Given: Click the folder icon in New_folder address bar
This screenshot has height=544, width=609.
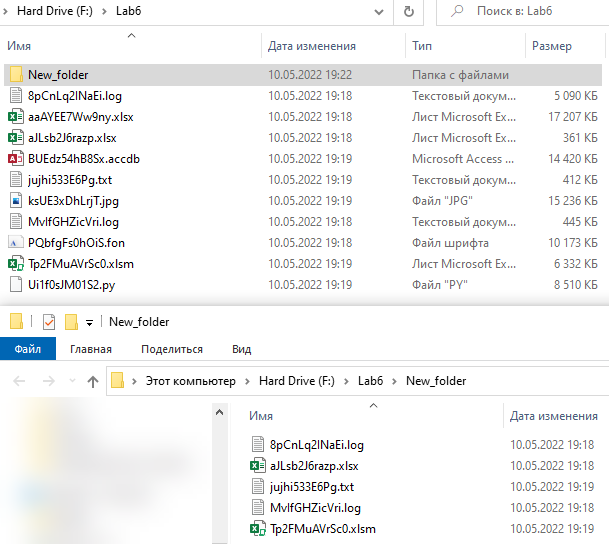Looking at the screenshot, I should point(117,381).
